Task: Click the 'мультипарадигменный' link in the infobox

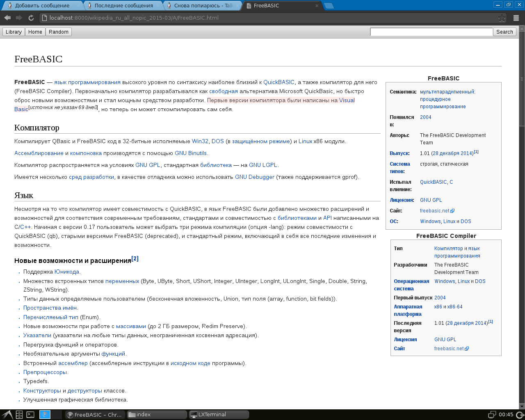Action: point(447,92)
